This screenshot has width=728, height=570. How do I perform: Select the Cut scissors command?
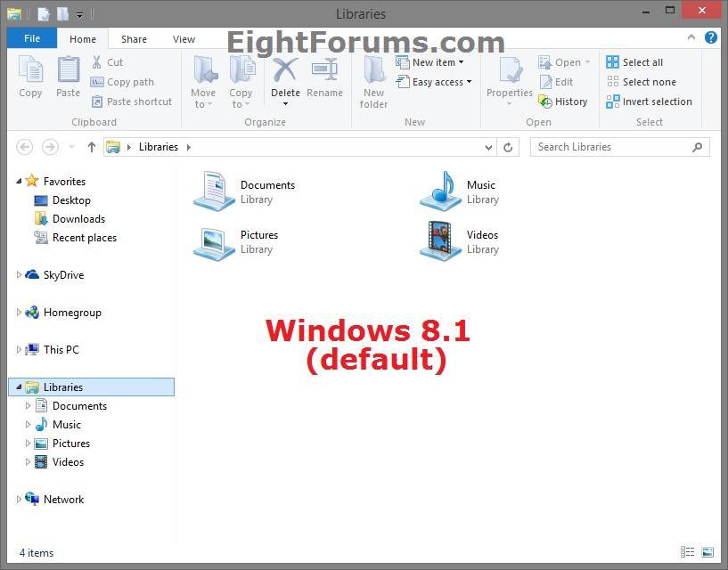107,62
